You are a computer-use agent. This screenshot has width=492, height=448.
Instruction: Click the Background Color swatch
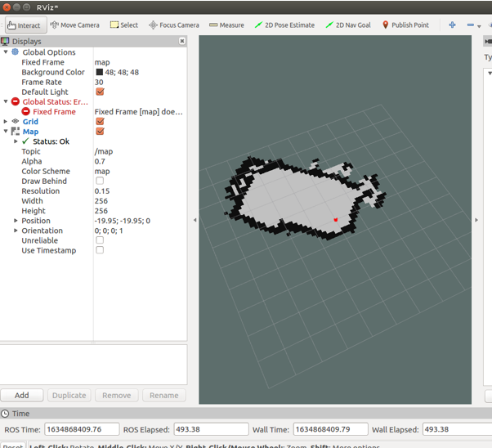[100, 73]
